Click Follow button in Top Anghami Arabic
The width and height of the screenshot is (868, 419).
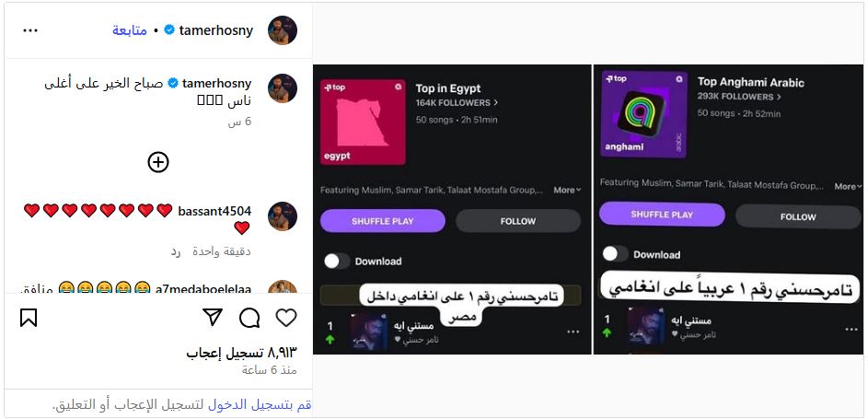tap(798, 217)
